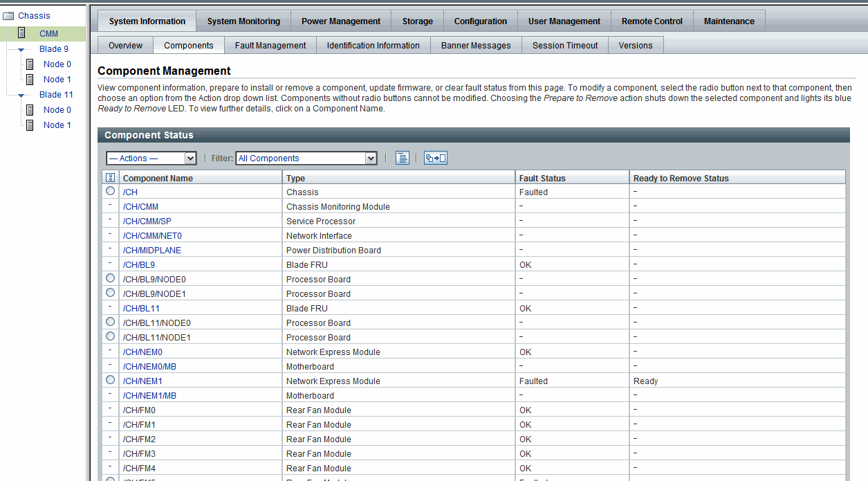
Task: Open the Actions drop-down list
Action: point(151,158)
